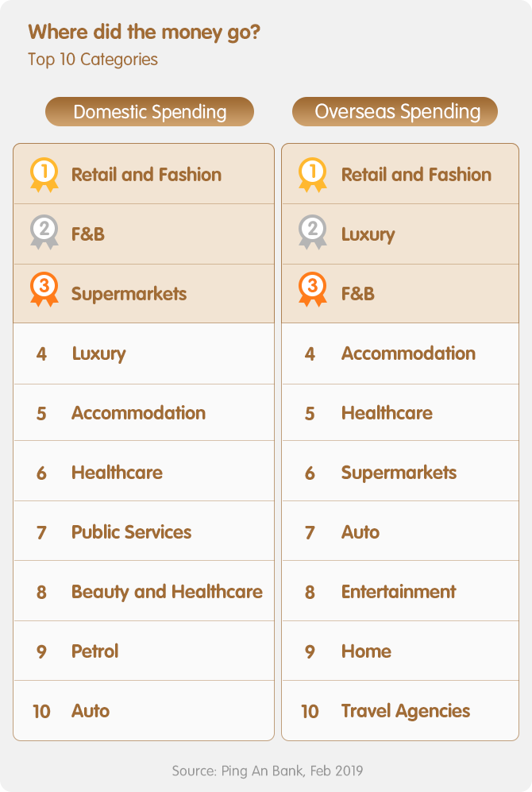Click the silver medal icon beside domestic F&B

(x=44, y=232)
